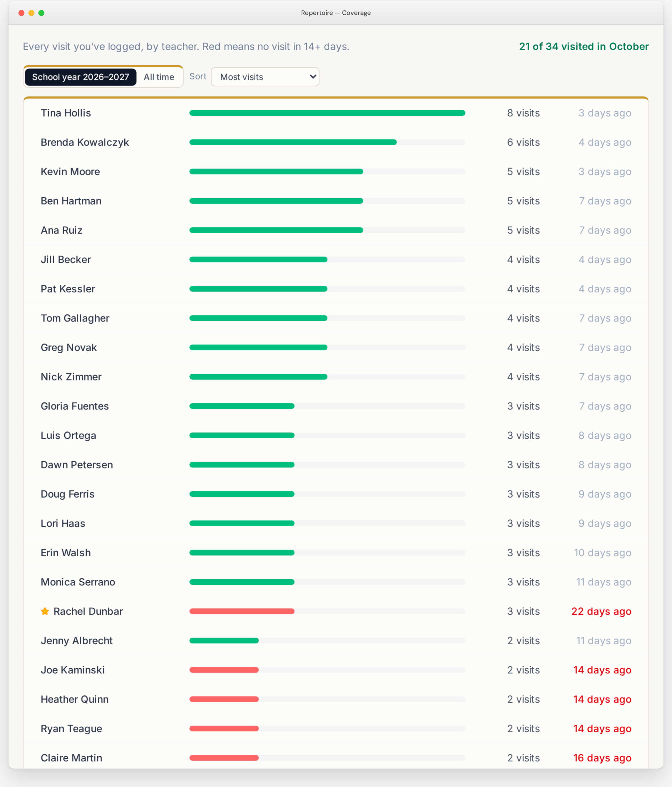Select Greg Novak teacher name
672x787 pixels.
[69, 348]
